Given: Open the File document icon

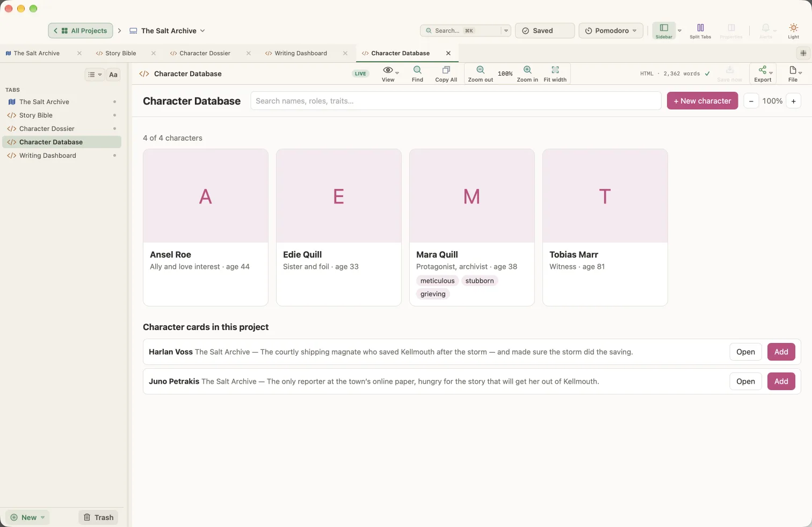Looking at the screenshot, I should click(x=793, y=70).
